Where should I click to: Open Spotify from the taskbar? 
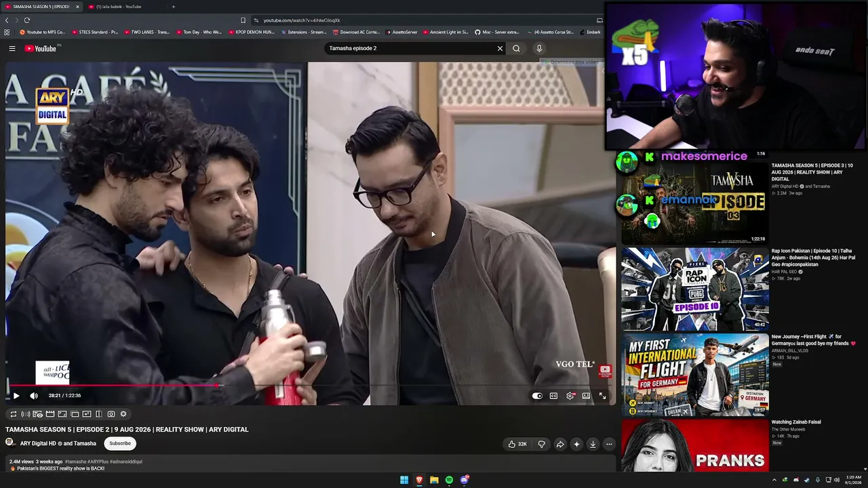pos(449,480)
